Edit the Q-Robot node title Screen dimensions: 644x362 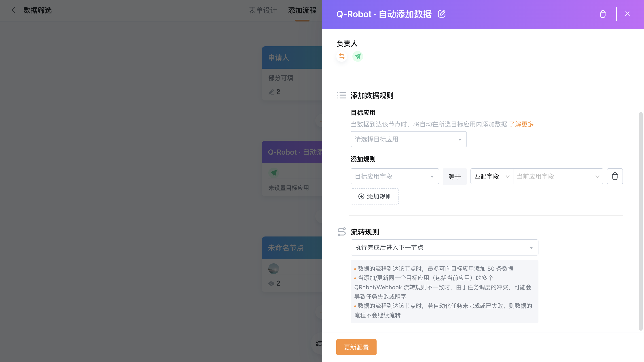click(x=441, y=14)
